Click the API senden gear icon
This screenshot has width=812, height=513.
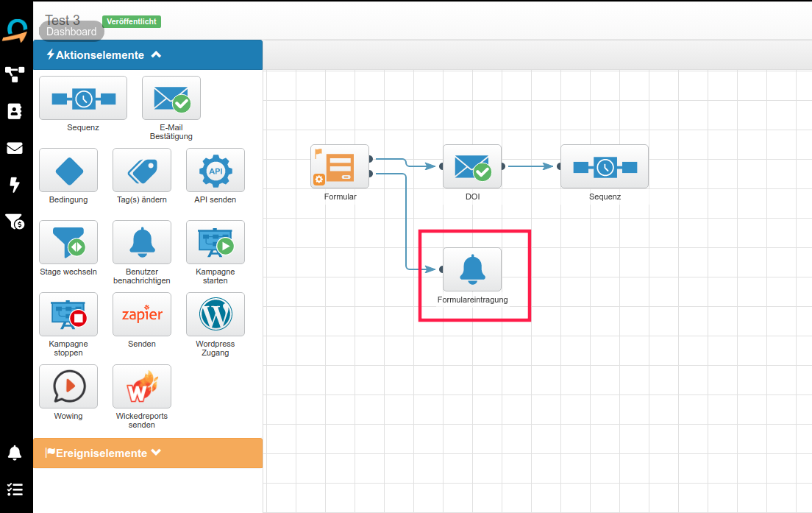pos(216,170)
